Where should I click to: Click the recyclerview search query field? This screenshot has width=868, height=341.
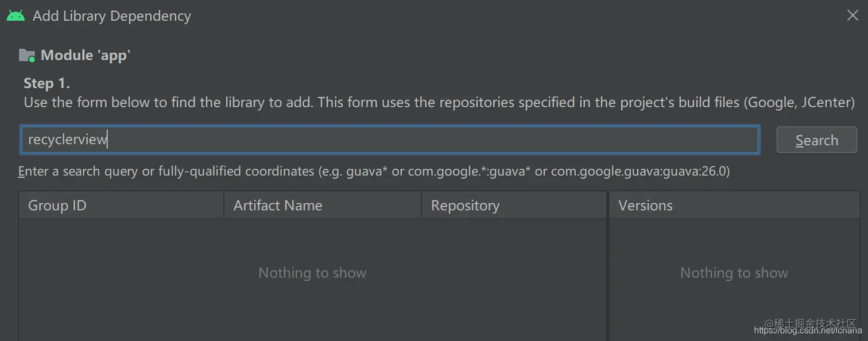[x=389, y=140]
